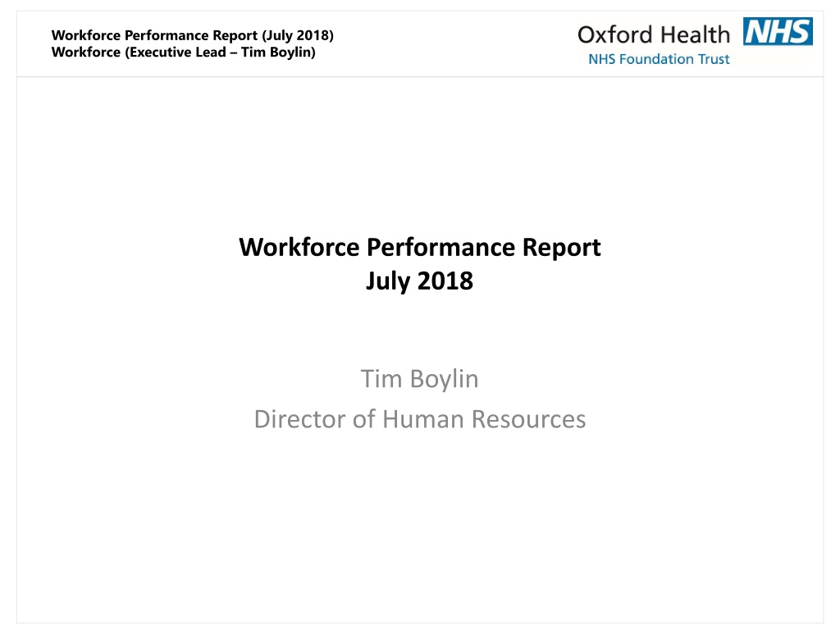Click the word Trust under the logo

coord(712,59)
